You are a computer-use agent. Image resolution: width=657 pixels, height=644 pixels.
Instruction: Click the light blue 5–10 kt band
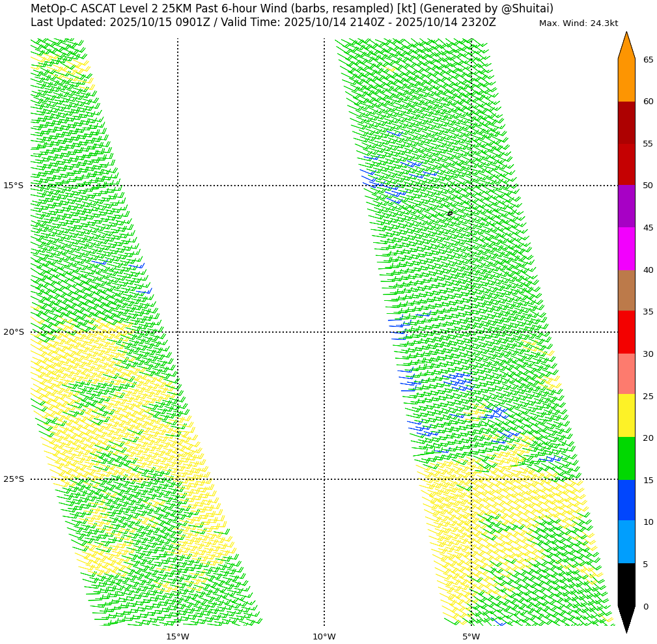point(626,542)
